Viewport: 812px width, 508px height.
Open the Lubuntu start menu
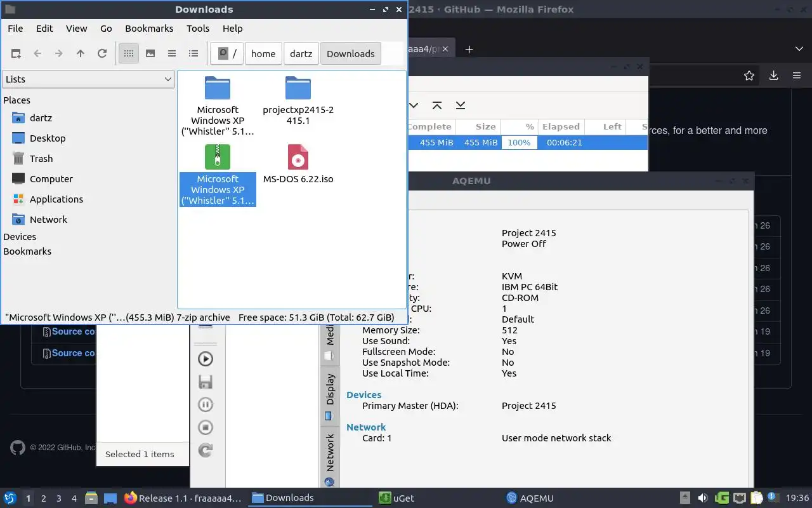tap(10, 498)
